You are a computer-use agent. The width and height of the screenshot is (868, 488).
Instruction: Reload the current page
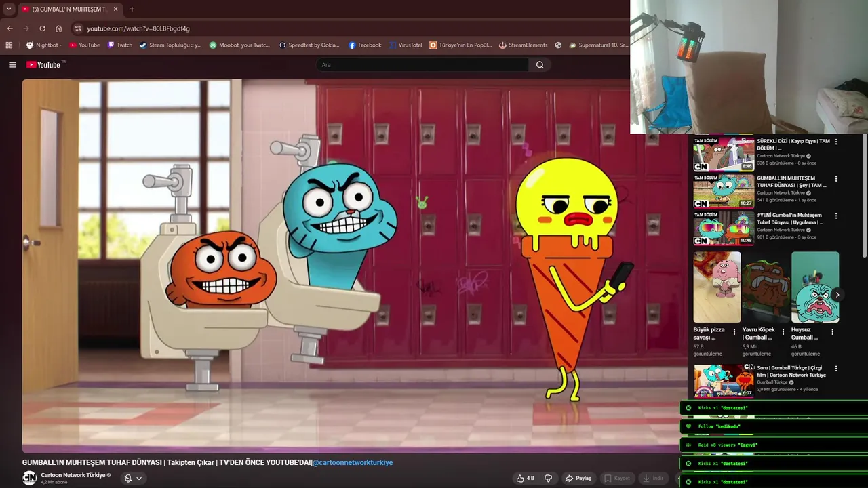pos(42,28)
